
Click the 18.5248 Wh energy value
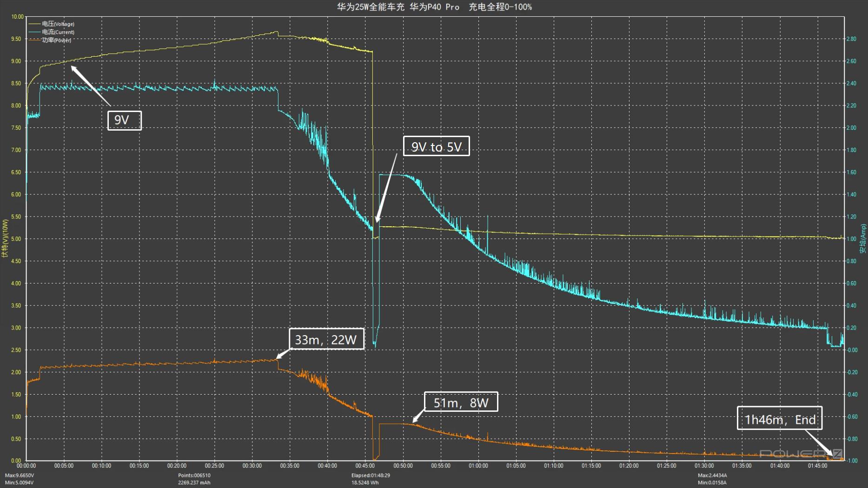(365, 483)
